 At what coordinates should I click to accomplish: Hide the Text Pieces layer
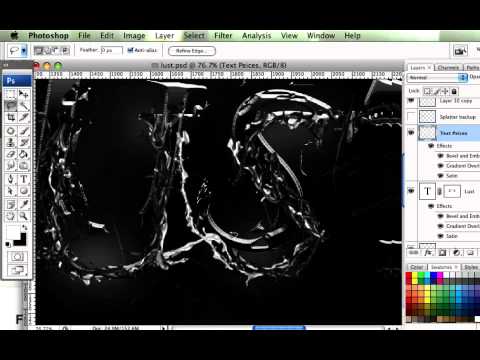coord(411,133)
